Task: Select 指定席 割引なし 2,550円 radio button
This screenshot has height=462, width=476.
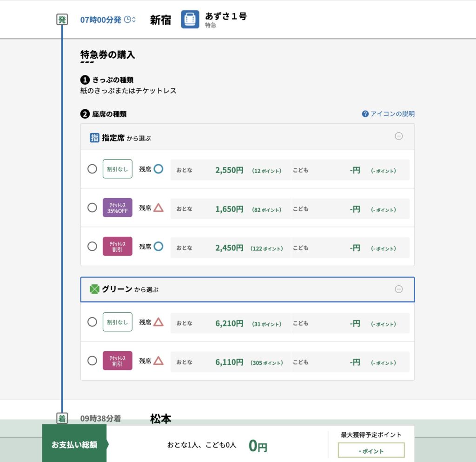Action: point(92,169)
